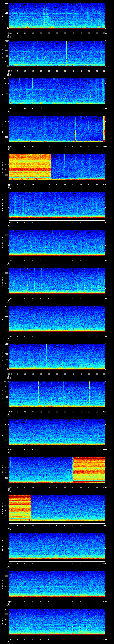114x644 pixels.
Task: Click the 19:39:00 start time label
Action: (9, 412)
